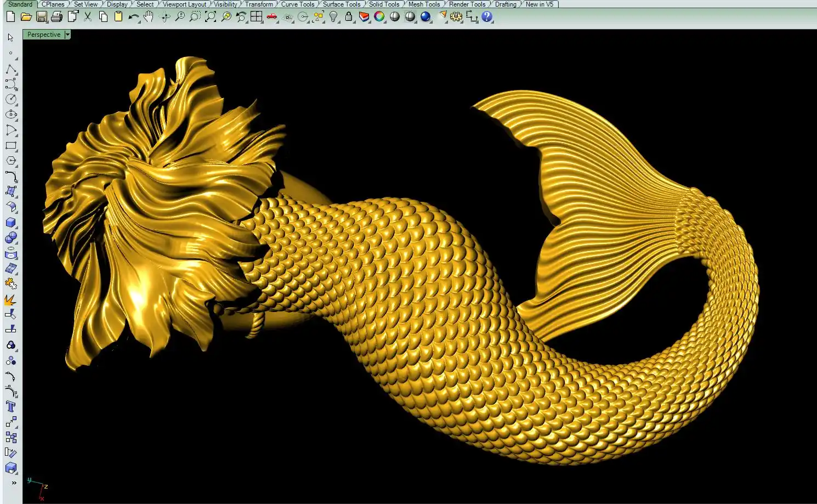The height and width of the screenshot is (504, 817).
Task: Pick the Text object tool
Action: [x=10, y=406]
